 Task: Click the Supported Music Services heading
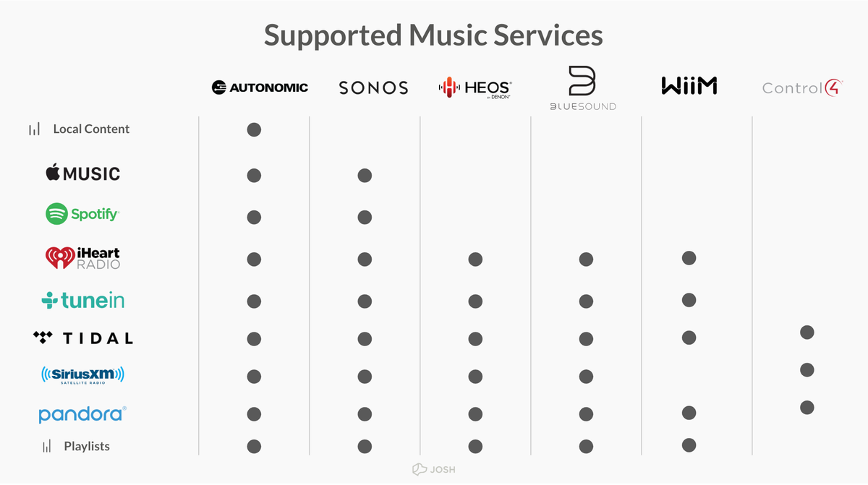tap(433, 35)
